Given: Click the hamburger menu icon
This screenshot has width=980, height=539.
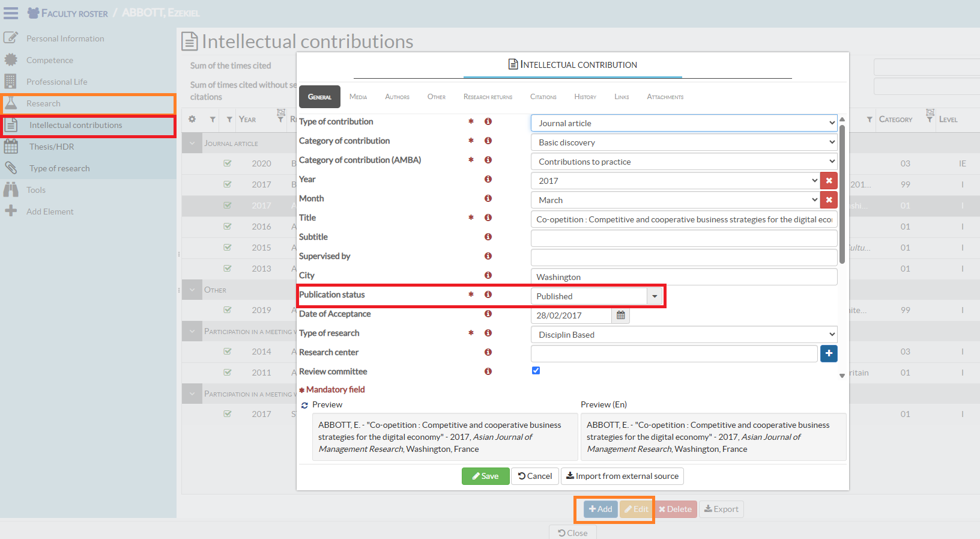Looking at the screenshot, I should tap(11, 13).
